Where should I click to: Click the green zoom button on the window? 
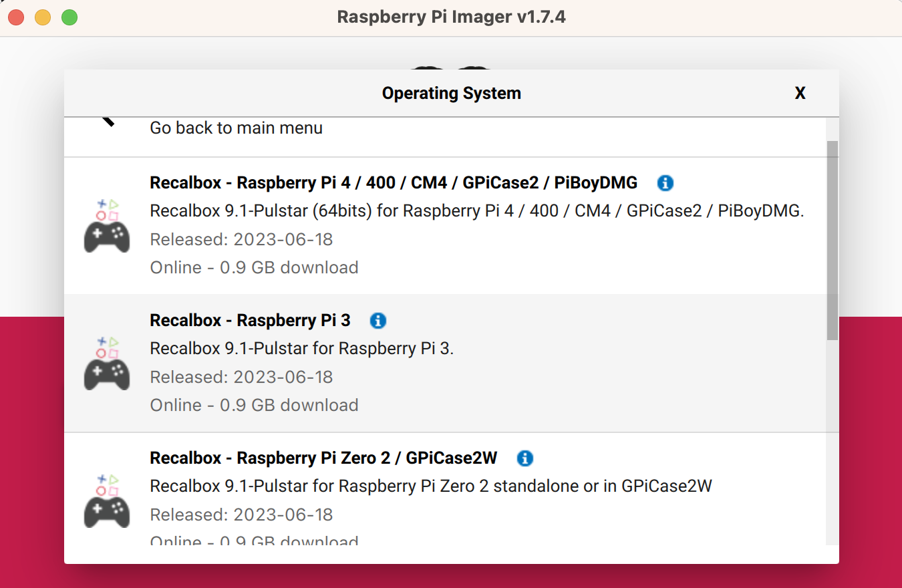[x=69, y=17]
